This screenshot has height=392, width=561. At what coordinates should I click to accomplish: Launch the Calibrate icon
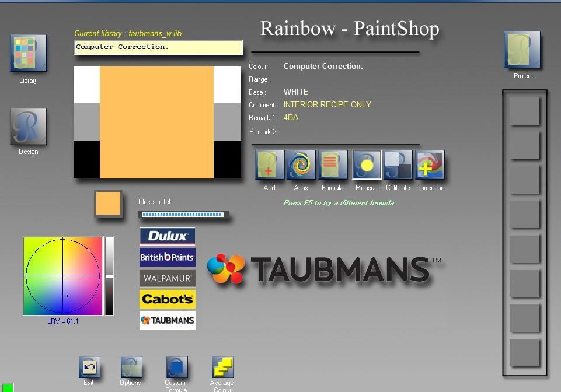[398, 165]
